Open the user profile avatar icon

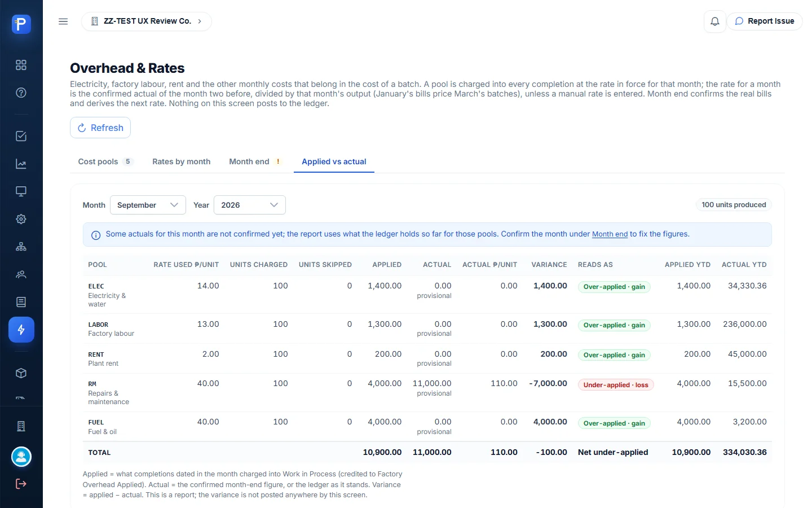pyautogui.click(x=21, y=457)
